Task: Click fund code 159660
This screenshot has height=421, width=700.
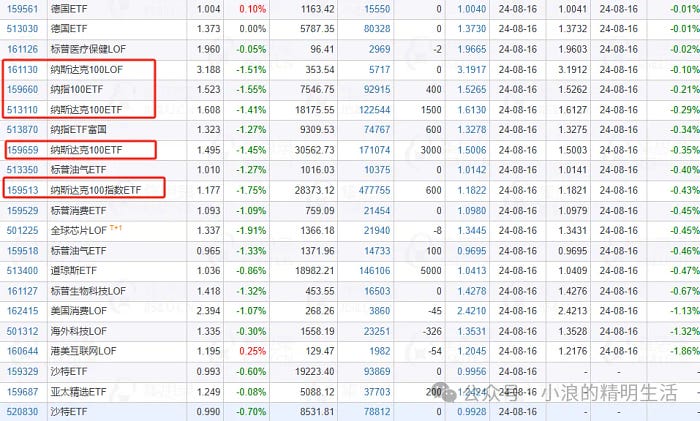Action: (22, 89)
